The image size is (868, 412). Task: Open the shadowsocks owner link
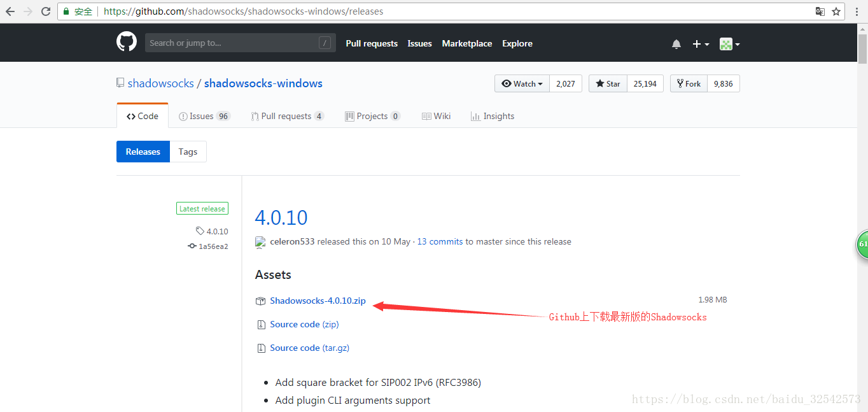161,83
